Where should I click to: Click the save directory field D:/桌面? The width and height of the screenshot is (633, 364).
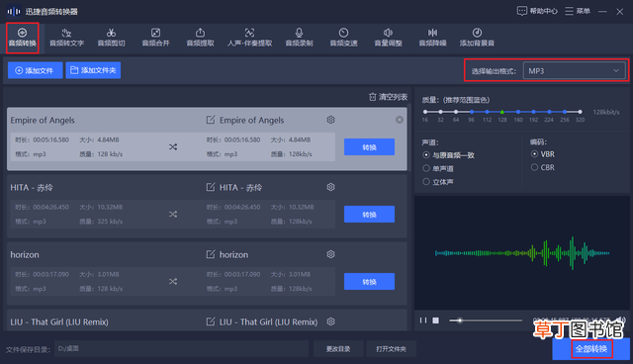pos(182,348)
